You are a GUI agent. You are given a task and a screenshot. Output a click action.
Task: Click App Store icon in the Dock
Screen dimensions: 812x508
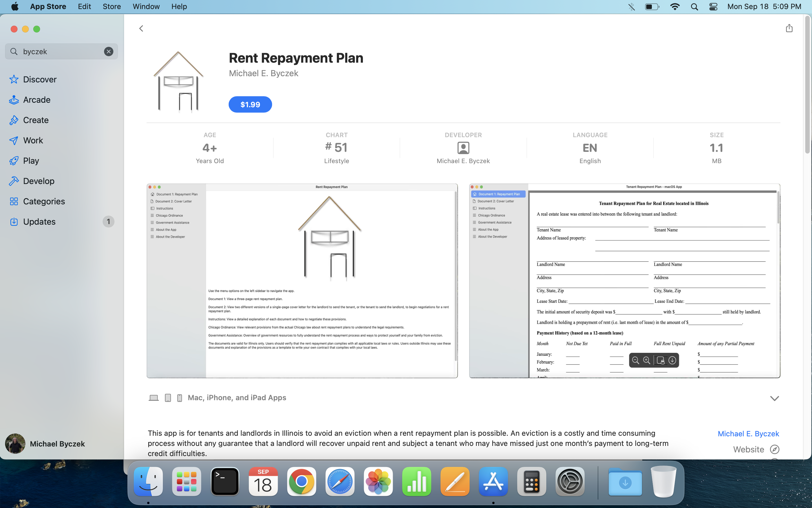493,481
